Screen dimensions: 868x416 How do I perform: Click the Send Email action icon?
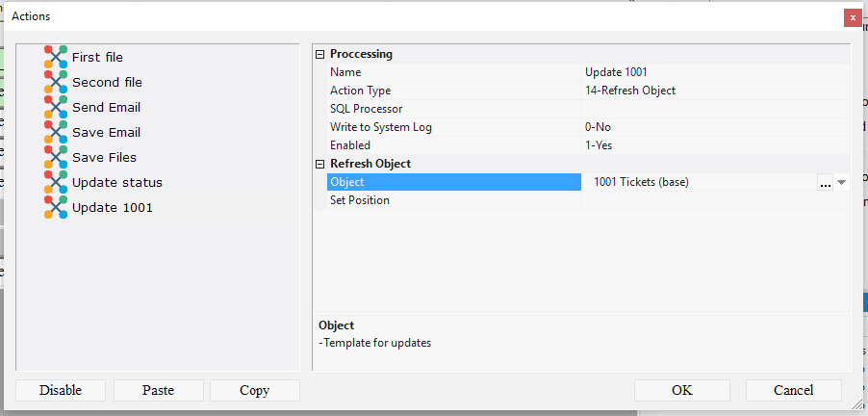(x=56, y=108)
